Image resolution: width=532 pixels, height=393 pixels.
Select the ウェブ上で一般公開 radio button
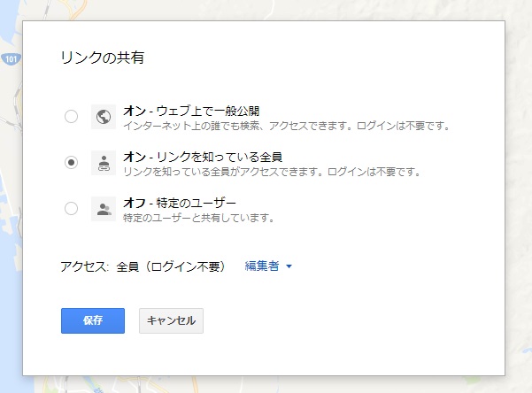click(71, 116)
